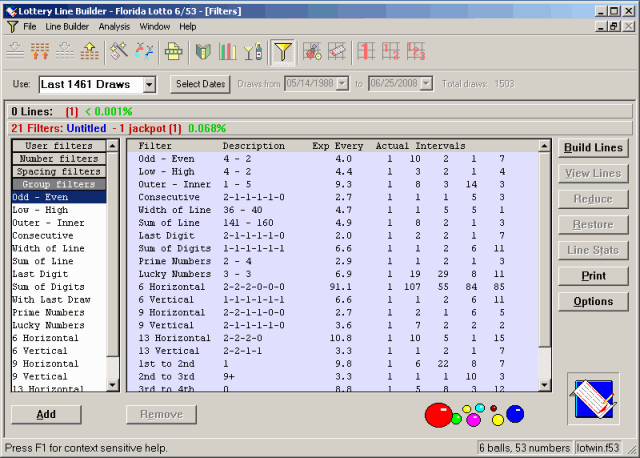Screen dimensions: 640x458
Task: Click the big red lottery ball
Action: (x=439, y=415)
